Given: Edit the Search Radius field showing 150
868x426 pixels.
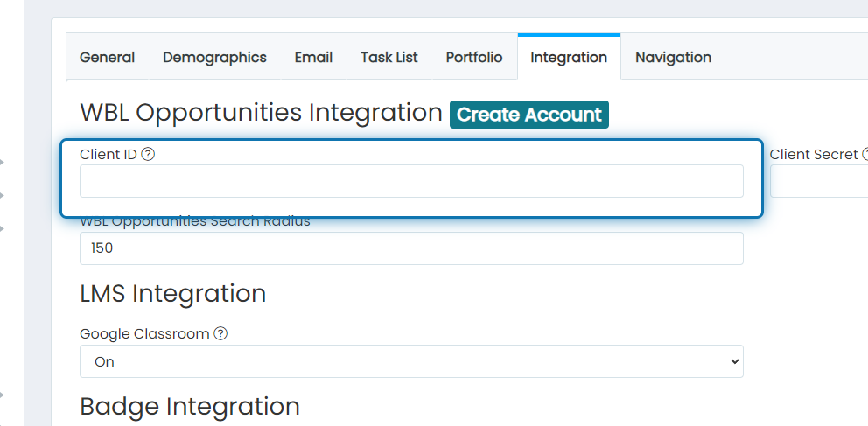Looking at the screenshot, I should coord(411,248).
